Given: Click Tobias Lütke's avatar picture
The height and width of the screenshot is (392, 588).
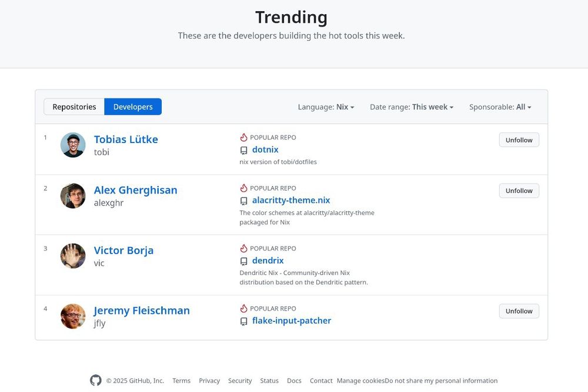Looking at the screenshot, I should [x=73, y=145].
